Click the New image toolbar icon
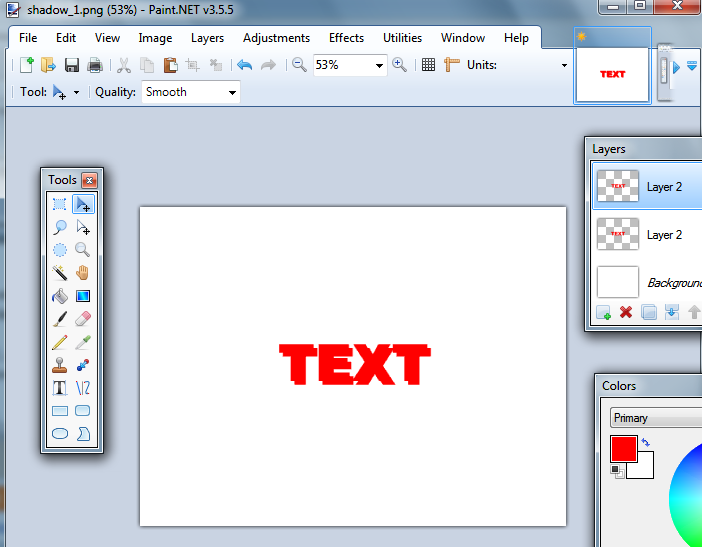Screen dimensions: 702x547 (x=26, y=65)
